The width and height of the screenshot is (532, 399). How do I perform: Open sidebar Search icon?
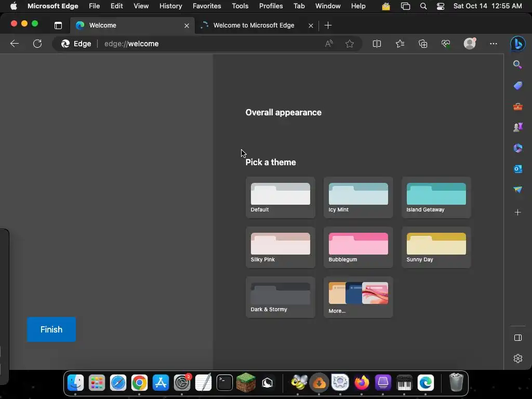coord(517,64)
